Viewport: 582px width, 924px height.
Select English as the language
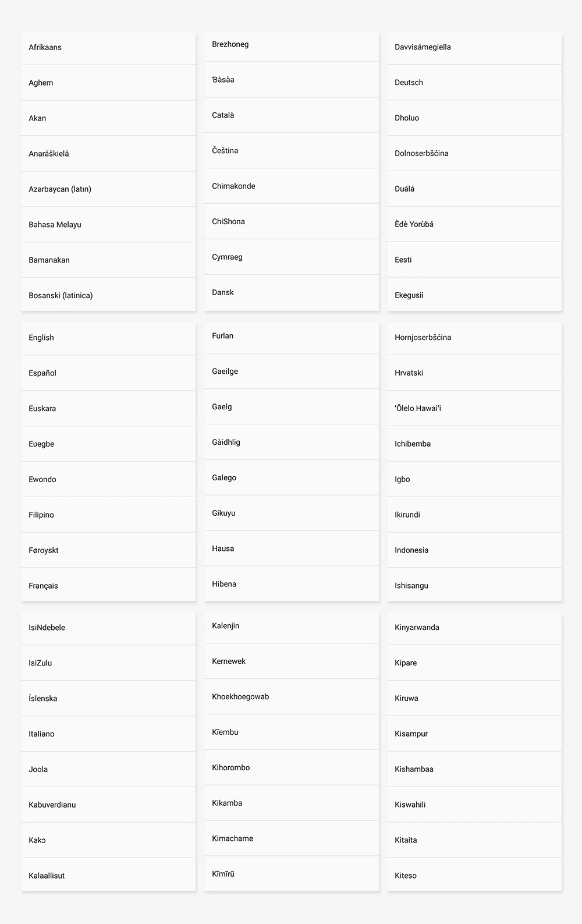coord(108,337)
